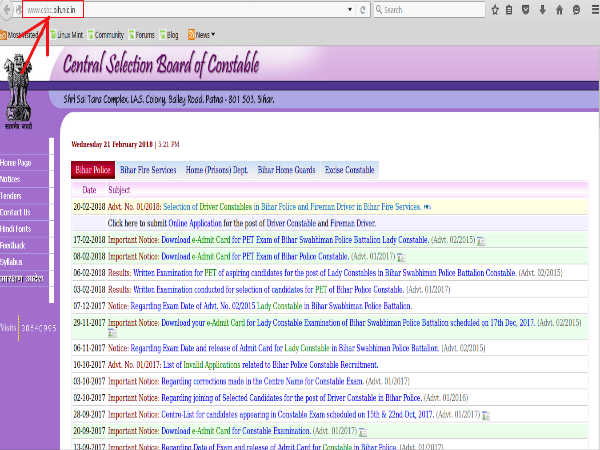Viewport: 600px width, 450px height.
Task: Click the date text Wednesday 21 February 2018
Action: [x=112, y=145]
